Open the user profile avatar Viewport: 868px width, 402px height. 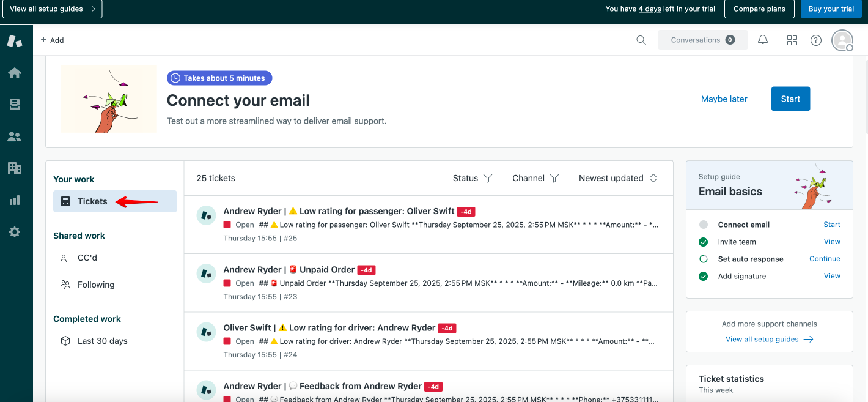point(842,40)
